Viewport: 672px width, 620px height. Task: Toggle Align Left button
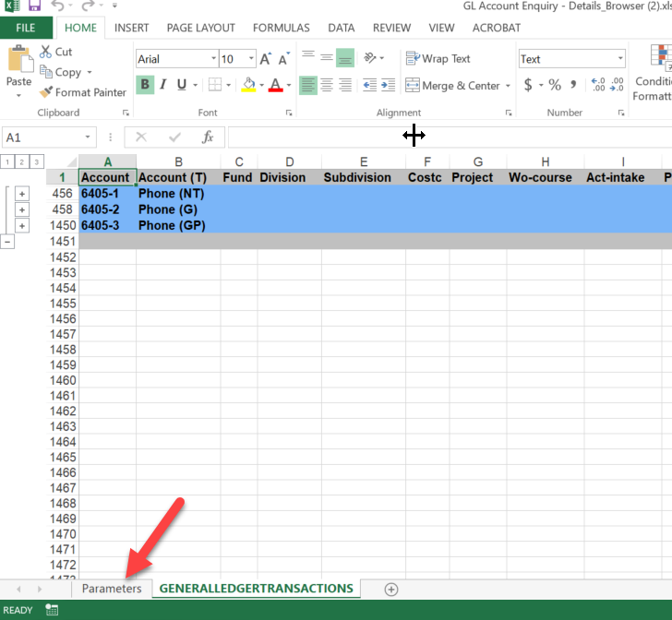(308, 85)
